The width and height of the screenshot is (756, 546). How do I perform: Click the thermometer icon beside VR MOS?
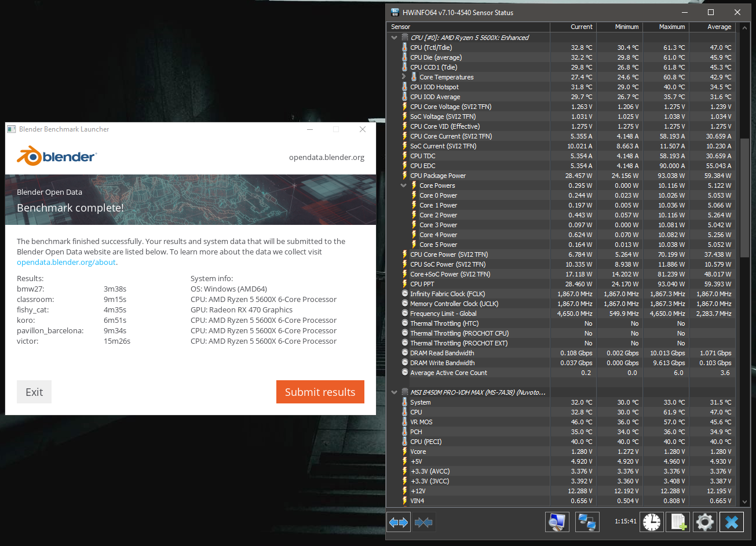click(x=405, y=422)
